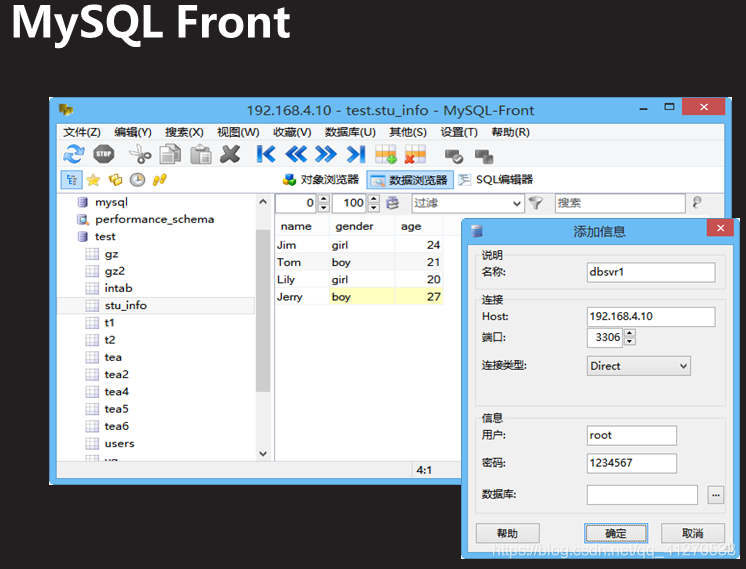746x569 pixels.
Task: Open the 编辑(Y) menu
Action: (x=133, y=132)
